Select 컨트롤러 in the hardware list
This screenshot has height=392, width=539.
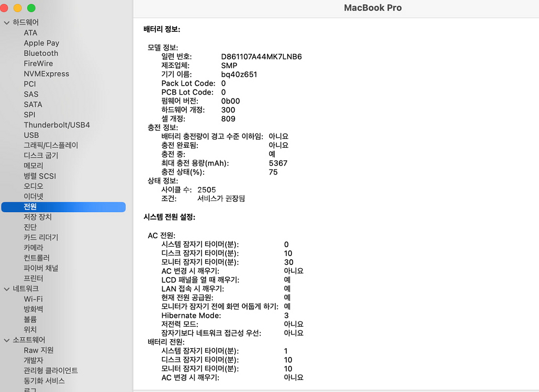pos(37,258)
